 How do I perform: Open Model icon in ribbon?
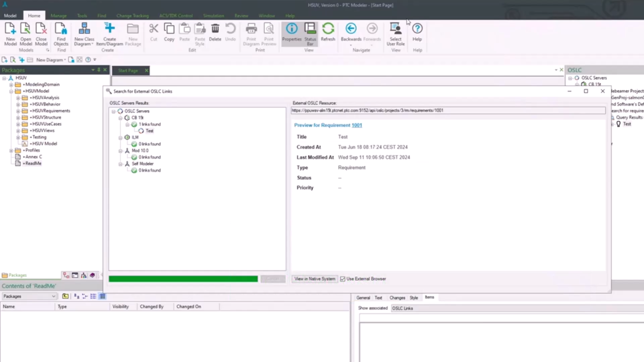tap(25, 28)
